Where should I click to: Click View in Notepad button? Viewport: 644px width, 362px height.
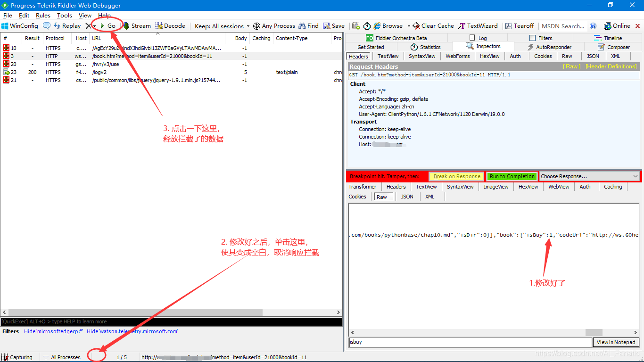[616, 342]
